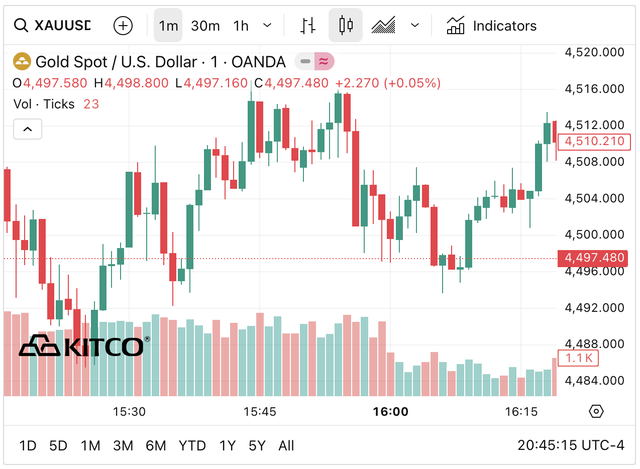Expand the chart style dropdown arrow

(x=414, y=25)
